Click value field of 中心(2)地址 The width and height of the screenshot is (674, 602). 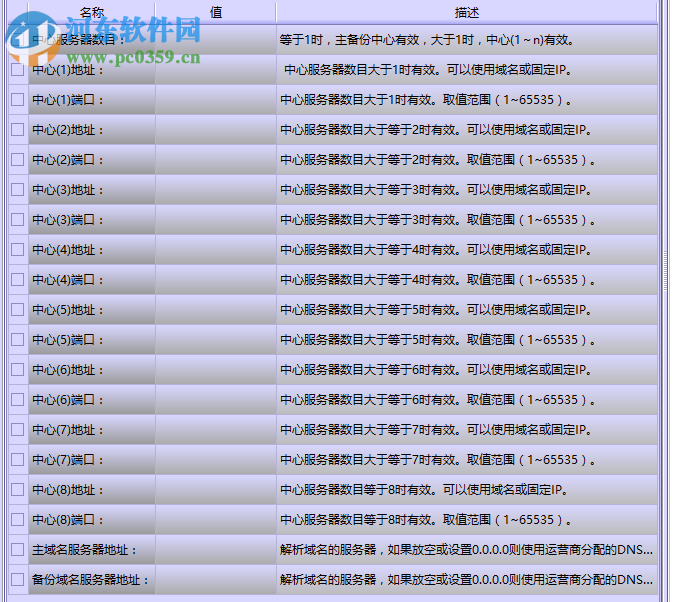(216, 129)
